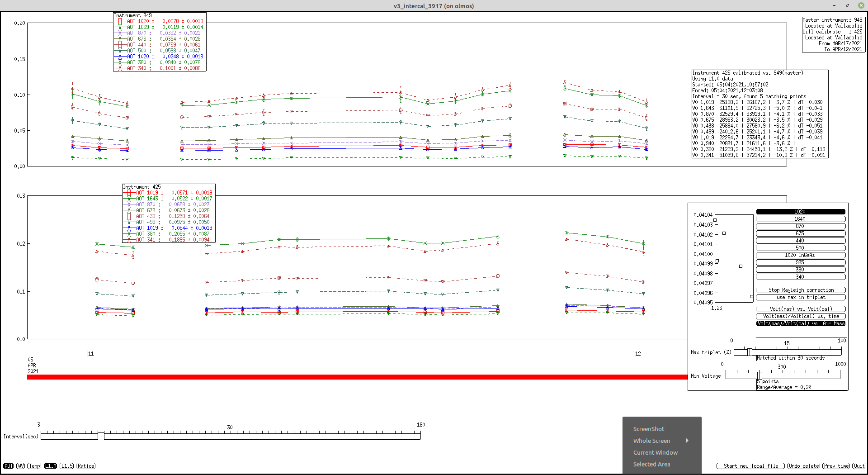This screenshot has height=475, width=868.
Task: Toggle the WV data type button
Action: pyautogui.click(x=21, y=466)
